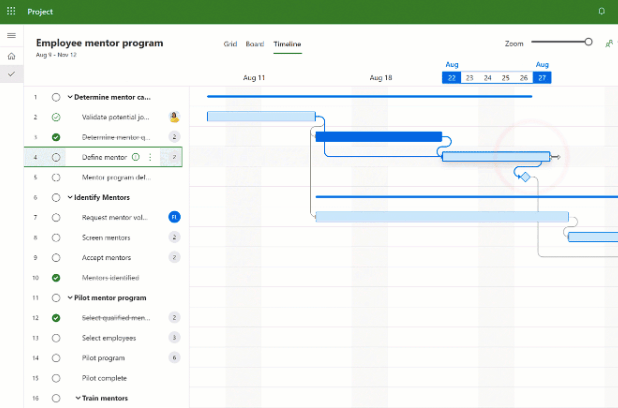Mark Screen mentors task as complete

click(x=56, y=237)
